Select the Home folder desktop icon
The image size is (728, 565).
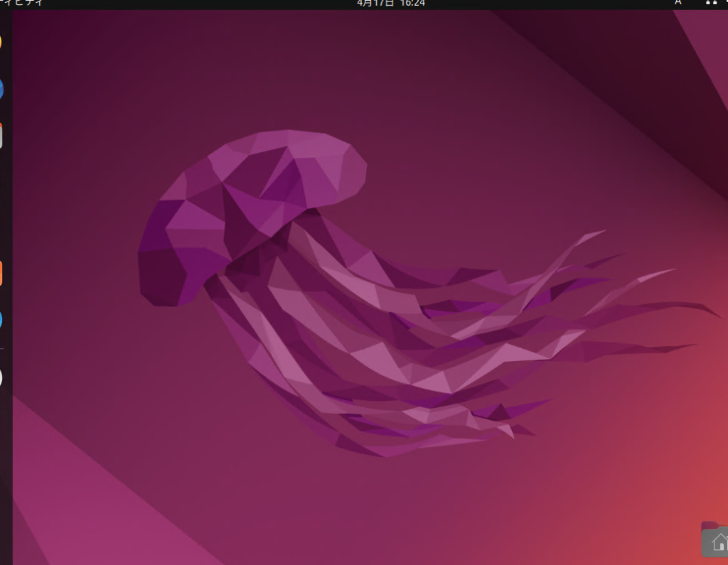[x=717, y=542]
